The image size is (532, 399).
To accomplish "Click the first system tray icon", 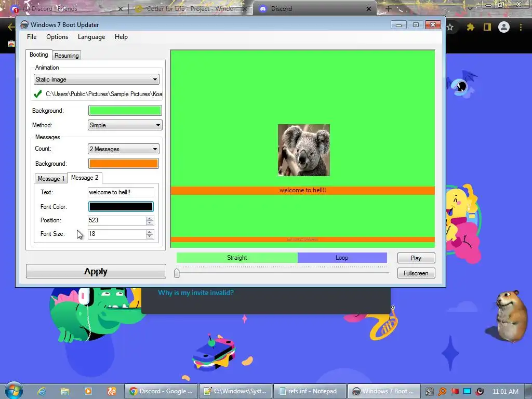I will (430, 392).
